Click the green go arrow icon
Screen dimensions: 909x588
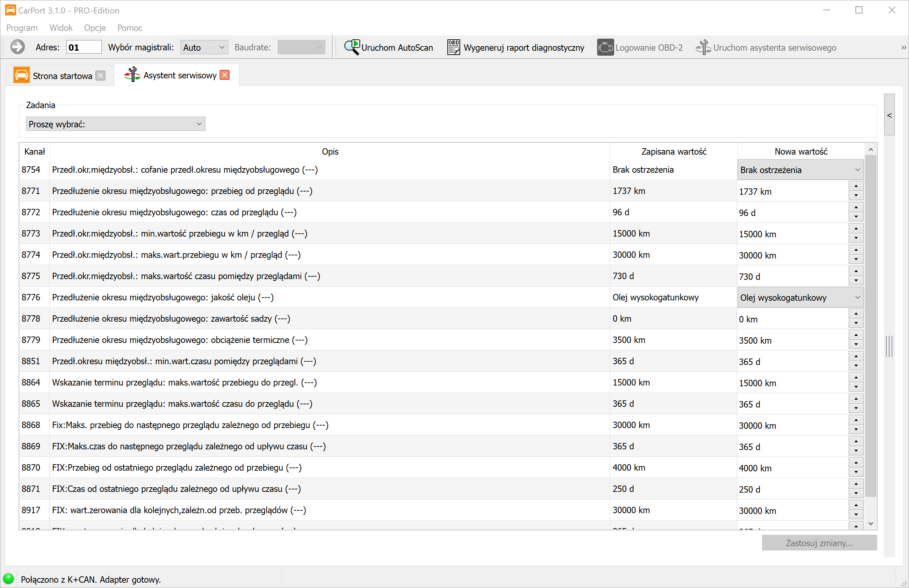pyautogui.click(x=17, y=48)
